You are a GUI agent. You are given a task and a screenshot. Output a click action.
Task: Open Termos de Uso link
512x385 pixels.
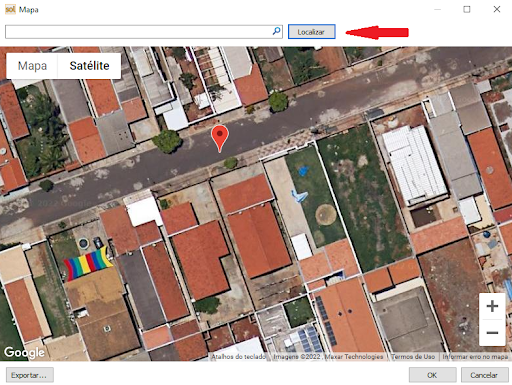point(413,357)
